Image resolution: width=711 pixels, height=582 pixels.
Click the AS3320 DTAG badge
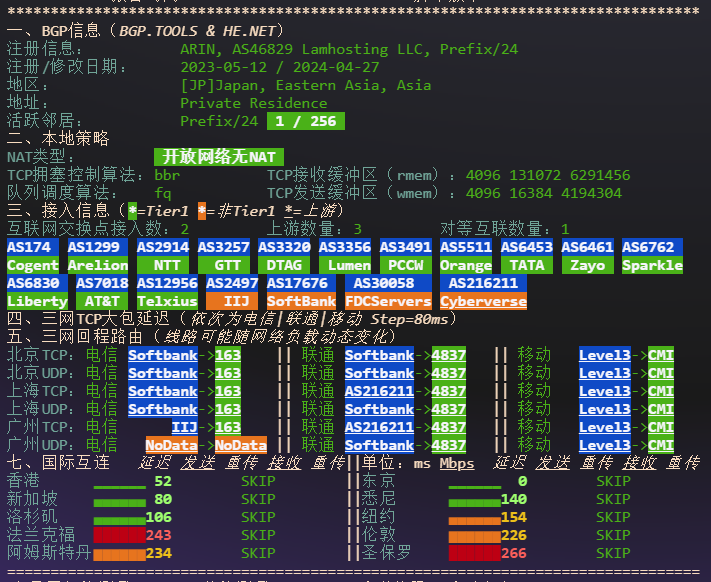(284, 256)
